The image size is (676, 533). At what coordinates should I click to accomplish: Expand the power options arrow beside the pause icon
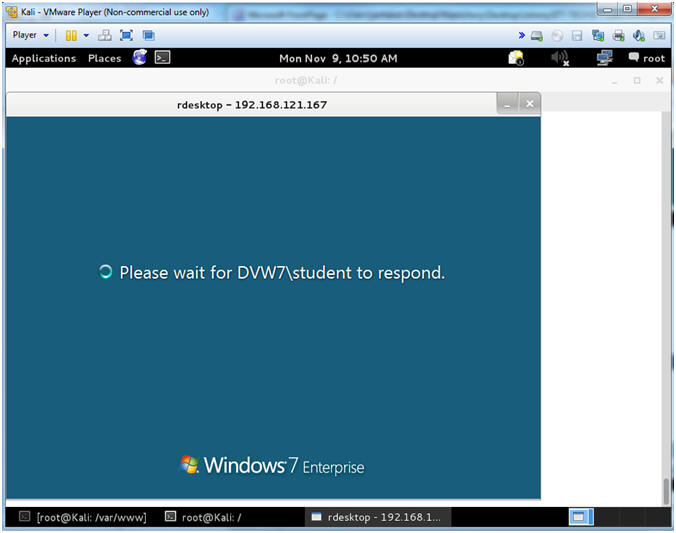(x=86, y=35)
